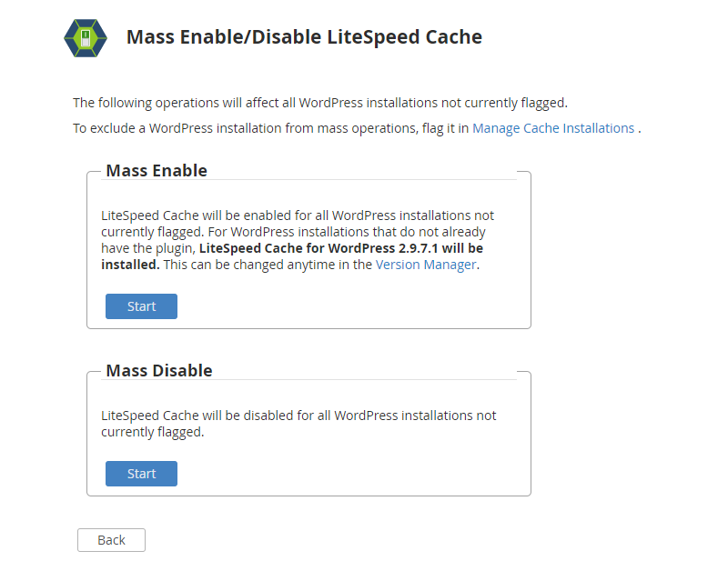This screenshot has width=728, height=581.
Task: Click the Mass Enable Start button label
Action: pos(141,306)
